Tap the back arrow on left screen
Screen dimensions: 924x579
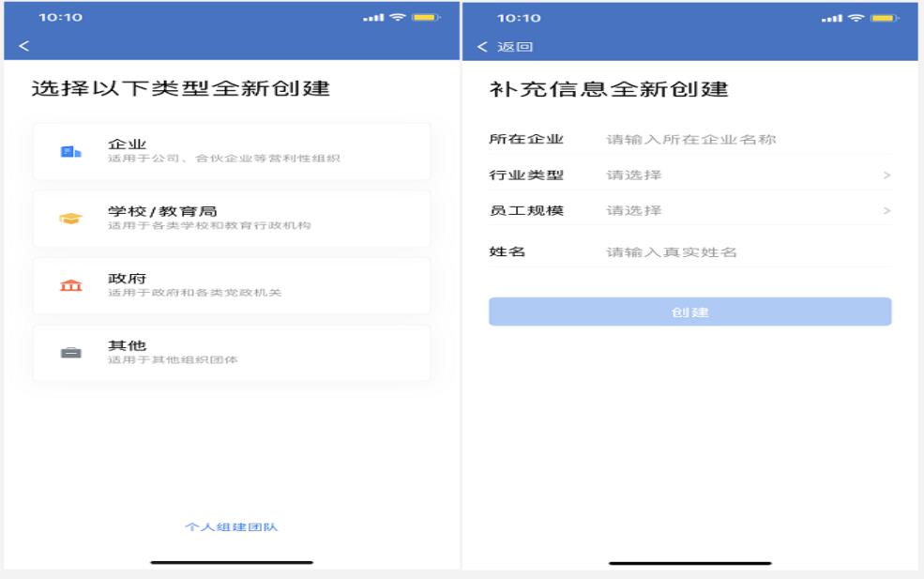click(x=23, y=46)
